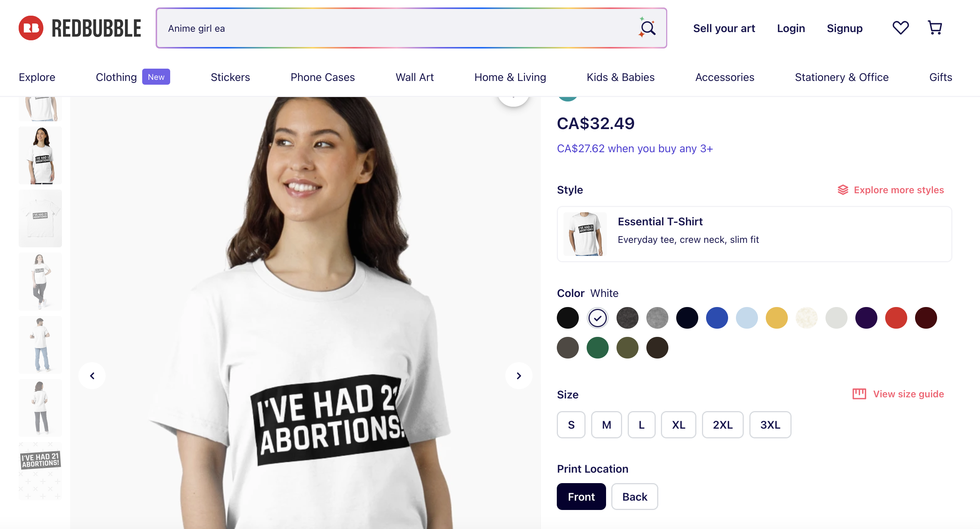
Task: Click the View size guide ruler icon
Action: coord(859,394)
